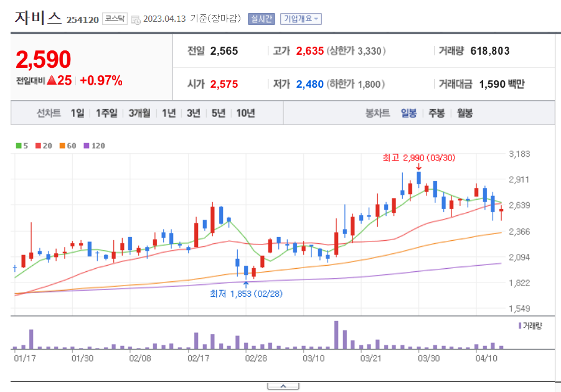The width and height of the screenshot is (561, 392).
Task: Click the 최고 2,990 (03/30) marker label
Action: coord(419,157)
